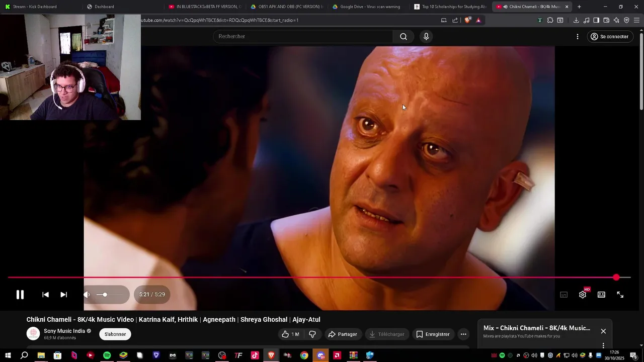The width and height of the screenshot is (644, 362).
Task: Open a new browser tab
Action: pyautogui.click(x=579, y=7)
